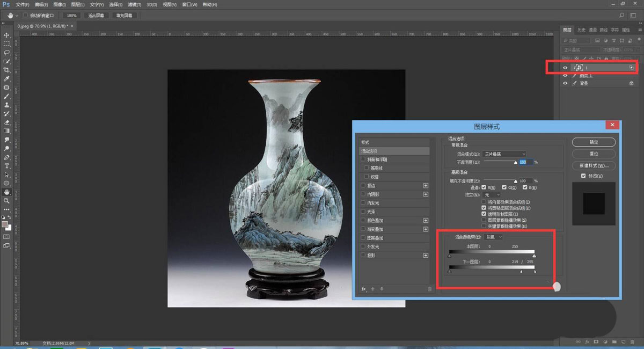This screenshot has width=644, height=349.
Task: Open the 编辑(E) menu
Action: click(x=41, y=4)
